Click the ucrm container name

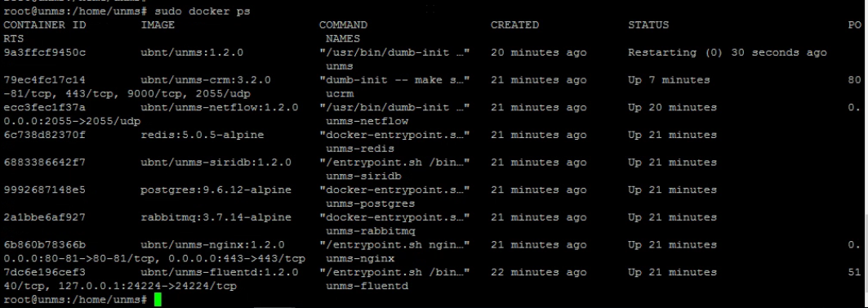(340, 94)
